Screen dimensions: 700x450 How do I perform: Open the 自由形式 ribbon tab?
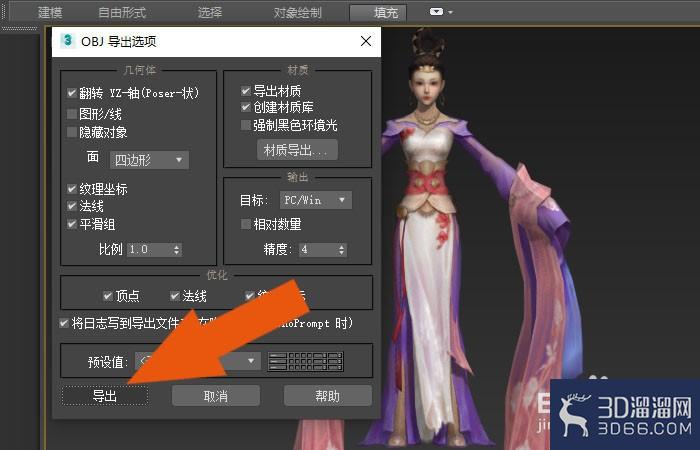[x=122, y=12]
